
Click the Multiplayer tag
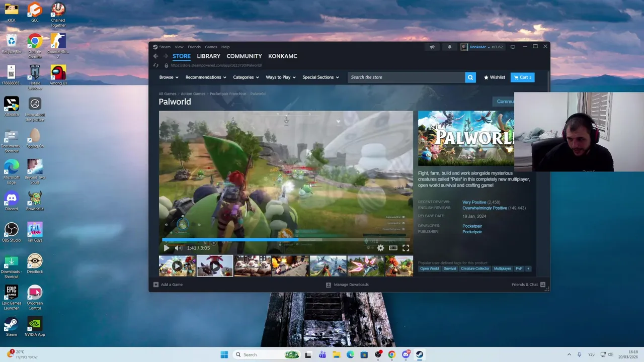pyautogui.click(x=502, y=268)
